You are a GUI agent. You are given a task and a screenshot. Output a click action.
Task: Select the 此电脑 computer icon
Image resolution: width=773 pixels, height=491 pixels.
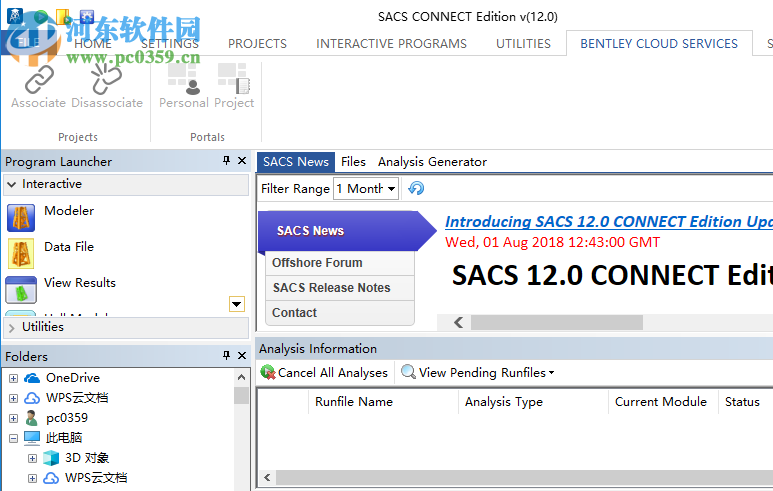pos(32,438)
